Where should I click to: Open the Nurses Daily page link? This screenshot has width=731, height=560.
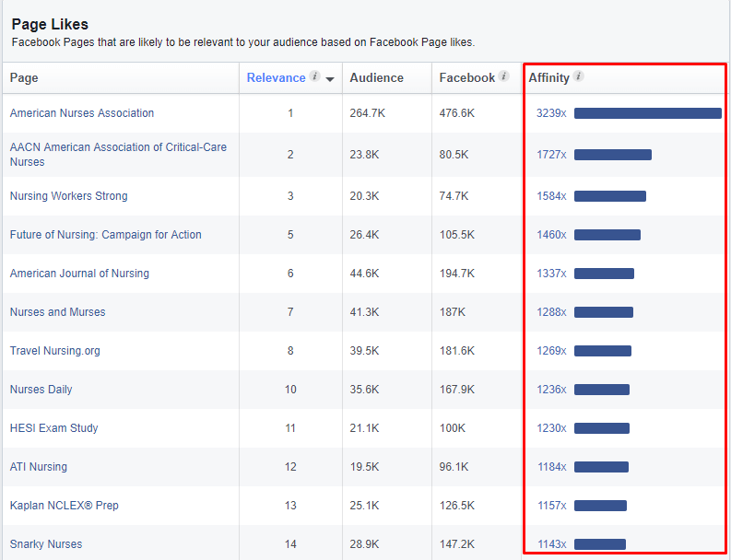(x=41, y=389)
